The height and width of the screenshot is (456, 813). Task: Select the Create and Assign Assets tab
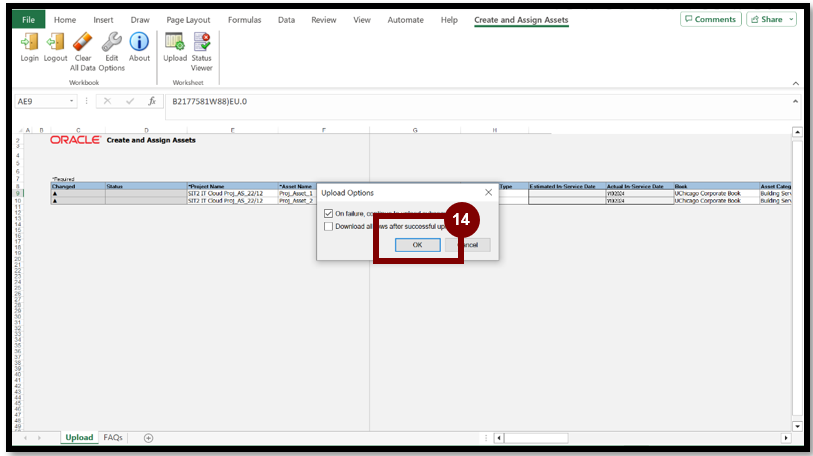tap(521, 20)
